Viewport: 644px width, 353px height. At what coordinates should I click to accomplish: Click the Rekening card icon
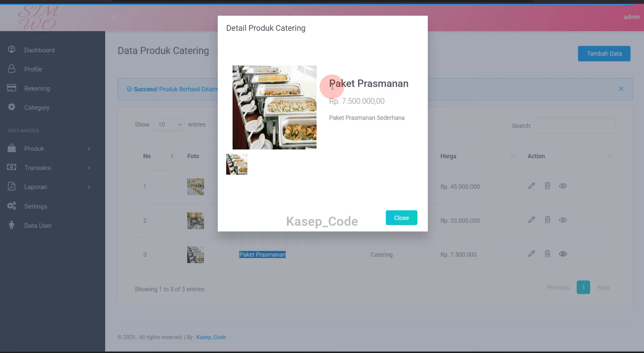[12, 88]
